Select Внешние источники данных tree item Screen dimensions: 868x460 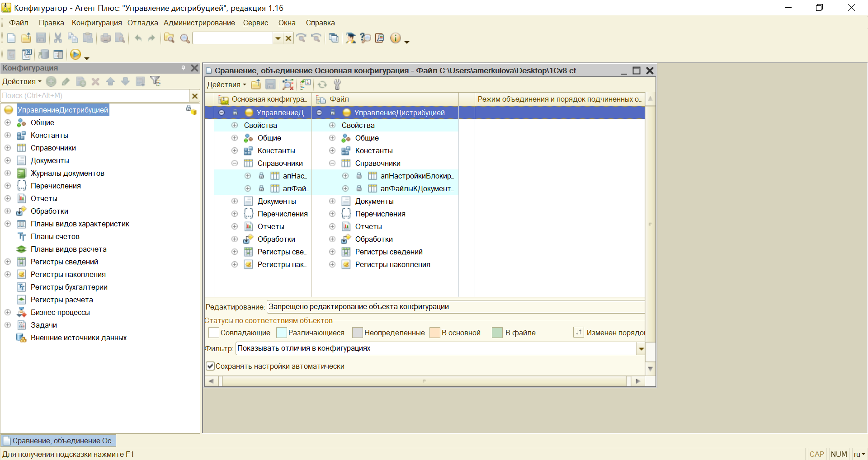point(79,338)
